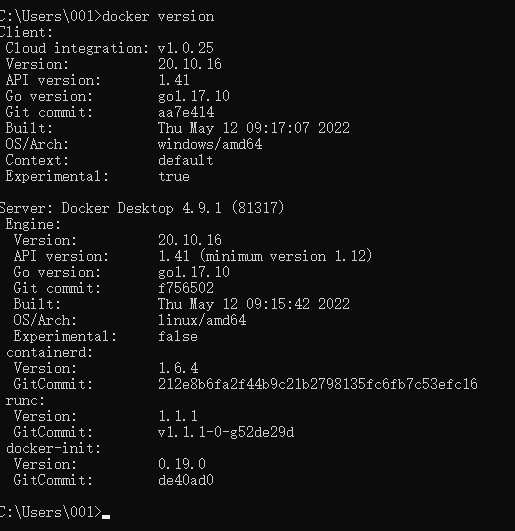Screen dimensions: 515x531
Task: Click the Client version 20.10.16 value
Action: tap(190, 64)
